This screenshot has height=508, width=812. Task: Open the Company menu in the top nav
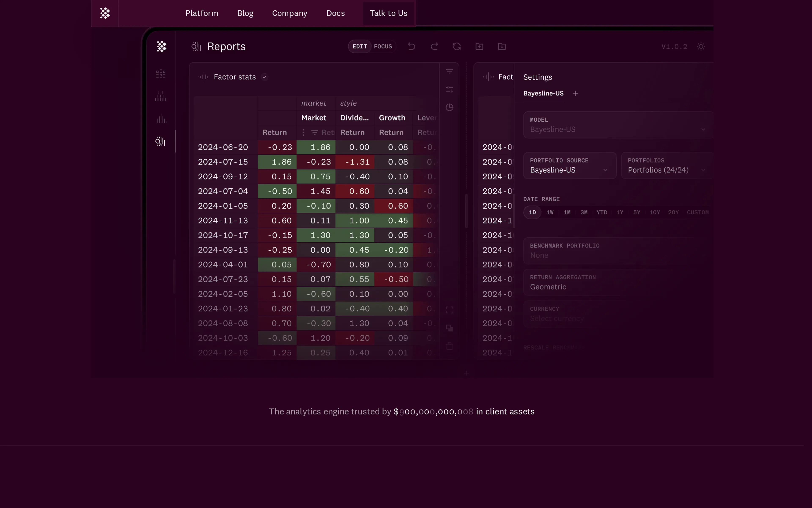click(289, 13)
